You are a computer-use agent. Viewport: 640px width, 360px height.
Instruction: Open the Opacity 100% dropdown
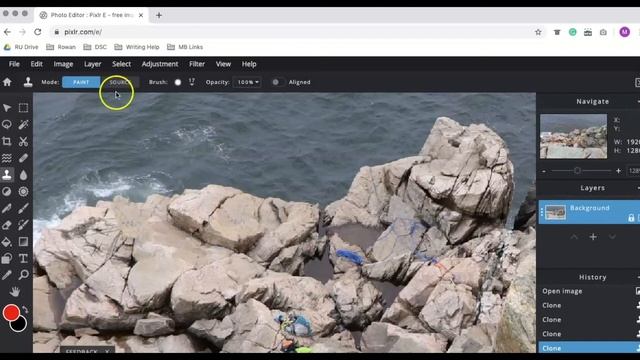coord(247,82)
